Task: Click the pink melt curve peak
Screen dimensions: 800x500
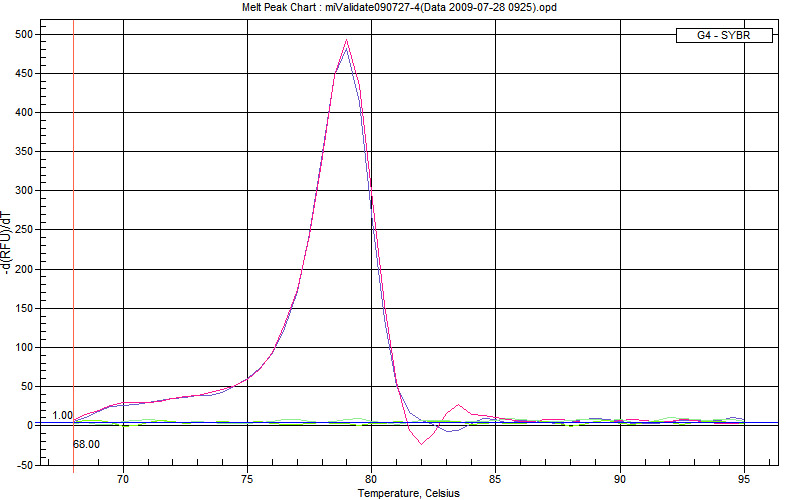Action: point(346,41)
